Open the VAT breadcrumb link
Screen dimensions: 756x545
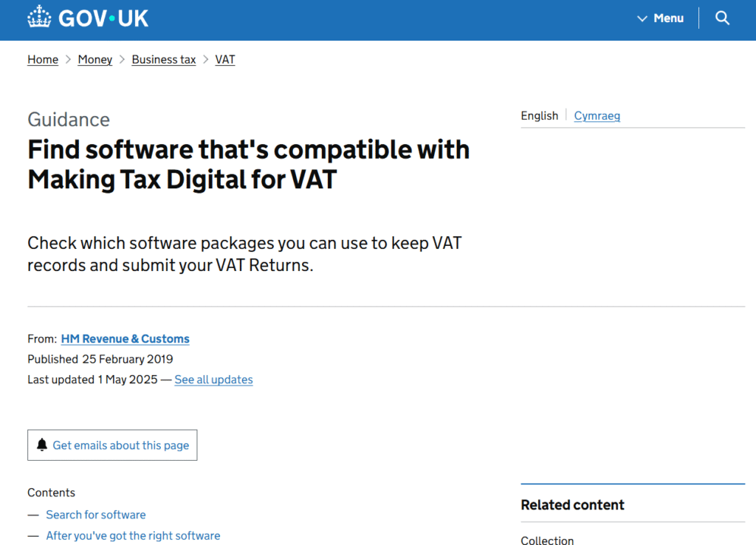pyautogui.click(x=224, y=59)
